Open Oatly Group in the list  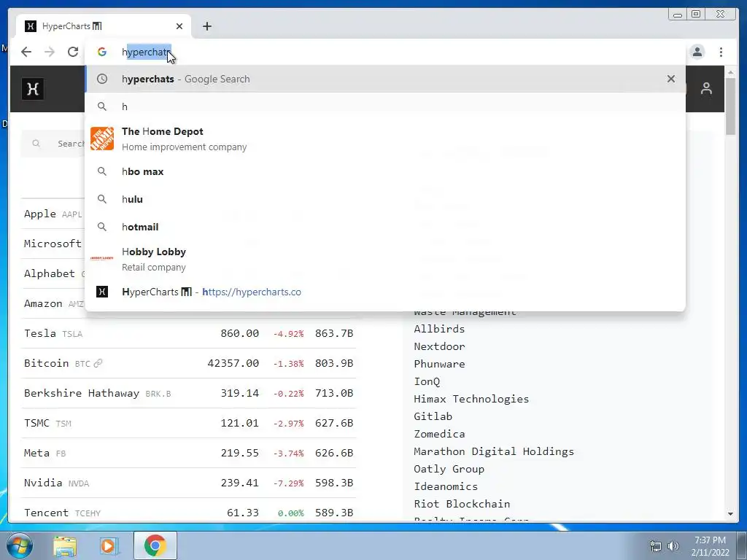(x=449, y=470)
